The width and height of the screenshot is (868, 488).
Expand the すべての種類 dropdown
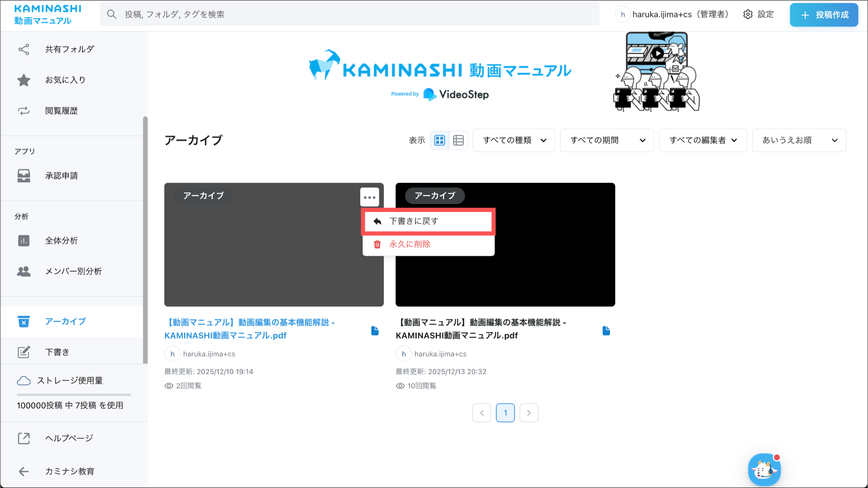(x=514, y=140)
